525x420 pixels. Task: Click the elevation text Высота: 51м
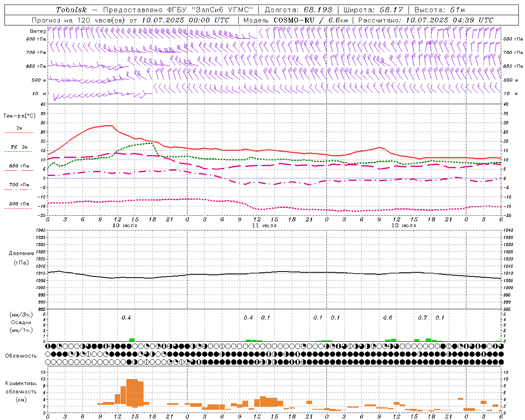[x=440, y=10]
